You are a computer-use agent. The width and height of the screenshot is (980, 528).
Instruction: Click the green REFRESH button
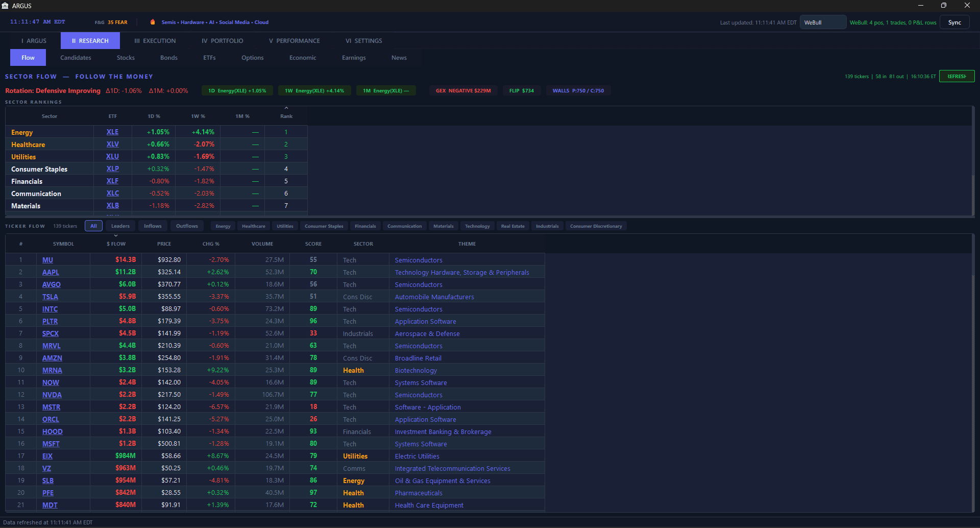957,77
